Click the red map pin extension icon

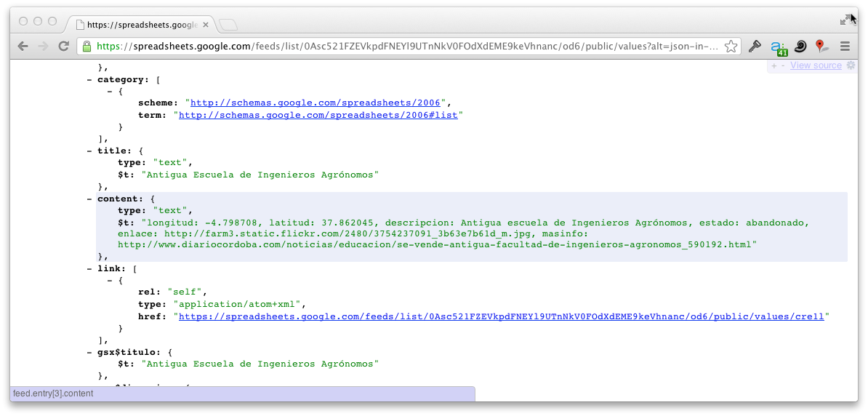(821, 47)
